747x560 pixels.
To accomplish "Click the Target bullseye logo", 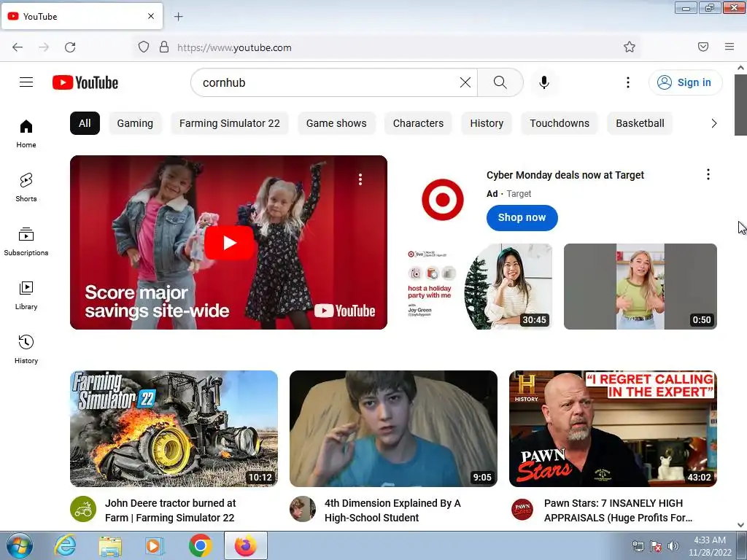I will pos(443,200).
